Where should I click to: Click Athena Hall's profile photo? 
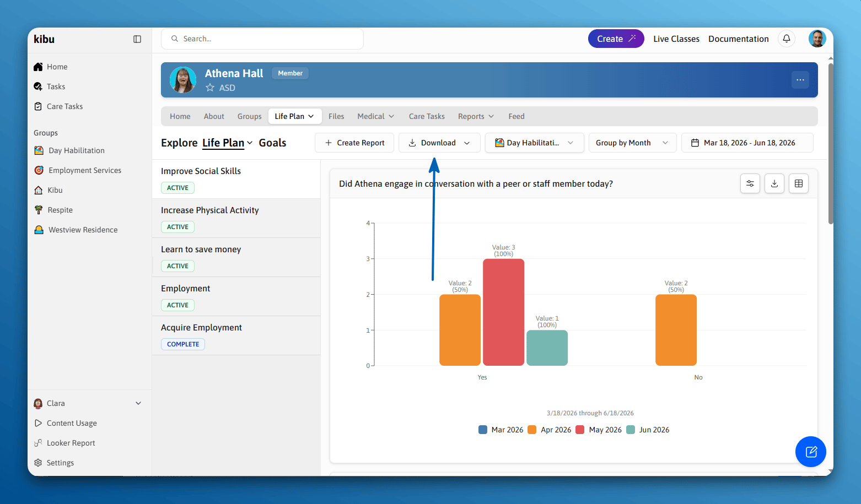pyautogui.click(x=183, y=80)
